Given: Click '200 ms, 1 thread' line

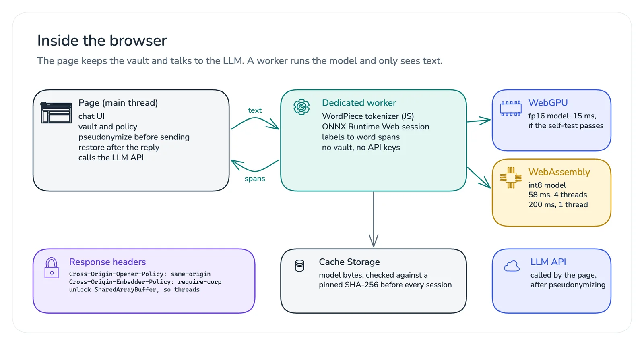Looking at the screenshot, I should [x=558, y=204].
